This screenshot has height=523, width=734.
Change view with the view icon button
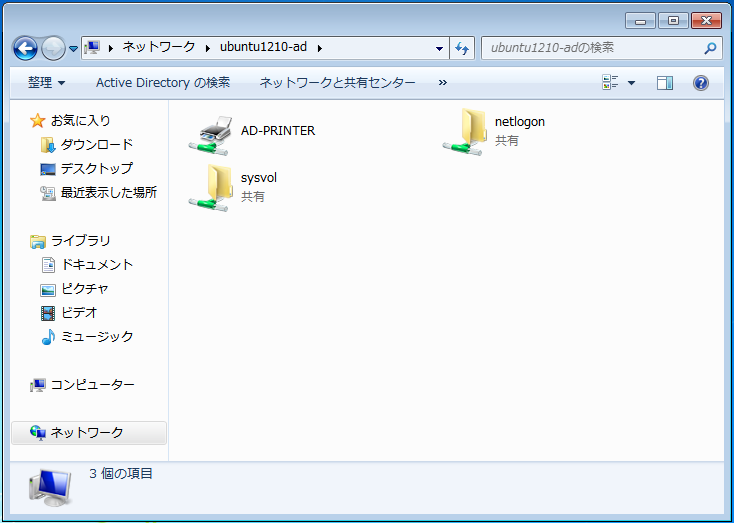[610, 83]
